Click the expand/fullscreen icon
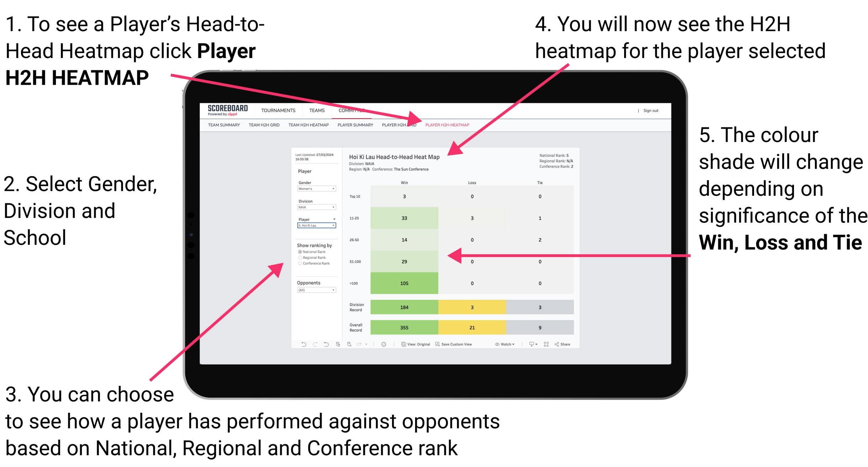The width and height of the screenshot is (868, 467). tap(550, 346)
